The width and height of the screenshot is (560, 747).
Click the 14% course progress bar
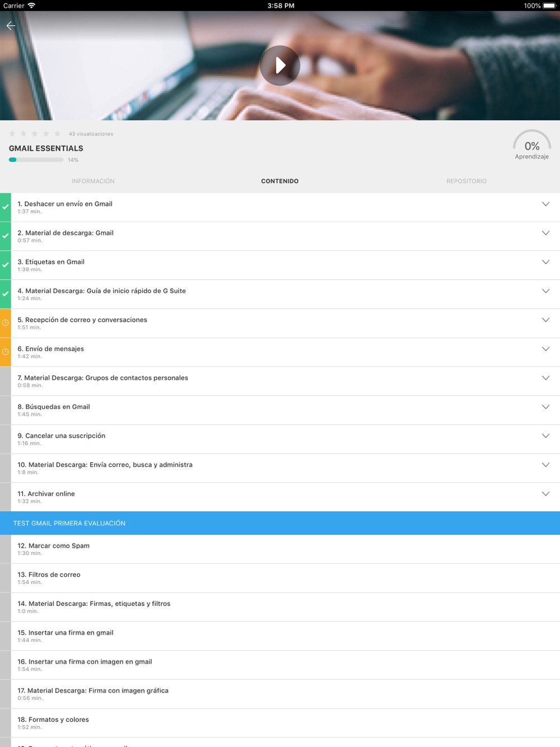point(36,160)
